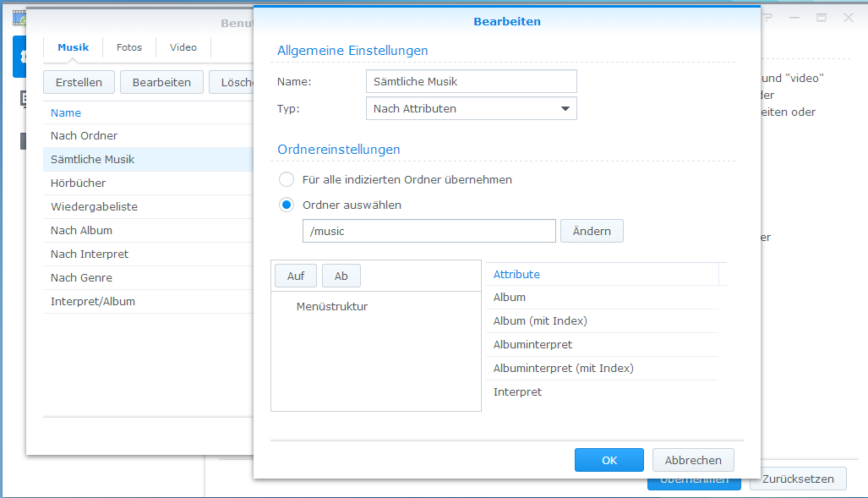Switch to the Fotos tab

click(x=129, y=47)
